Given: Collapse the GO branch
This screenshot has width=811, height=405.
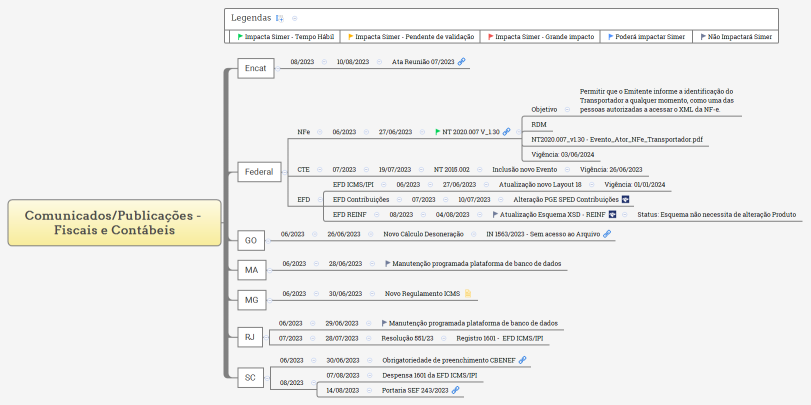Looking at the screenshot, I should tap(268, 241).
